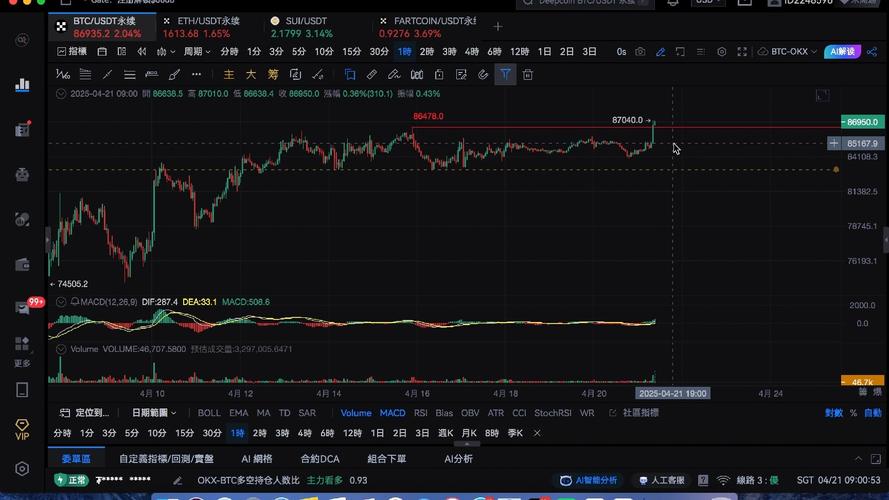Select the brush drawing tool

(x=174, y=74)
